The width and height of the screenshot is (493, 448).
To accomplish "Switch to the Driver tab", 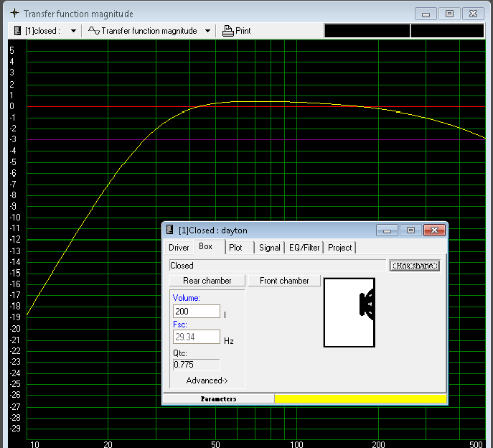I will 179,248.
